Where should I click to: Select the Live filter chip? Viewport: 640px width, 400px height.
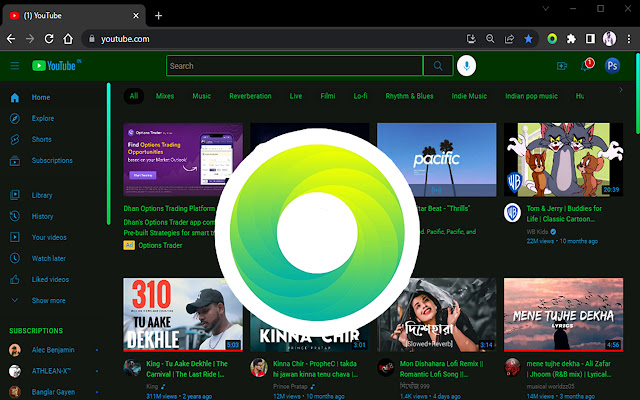tap(296, 96)
